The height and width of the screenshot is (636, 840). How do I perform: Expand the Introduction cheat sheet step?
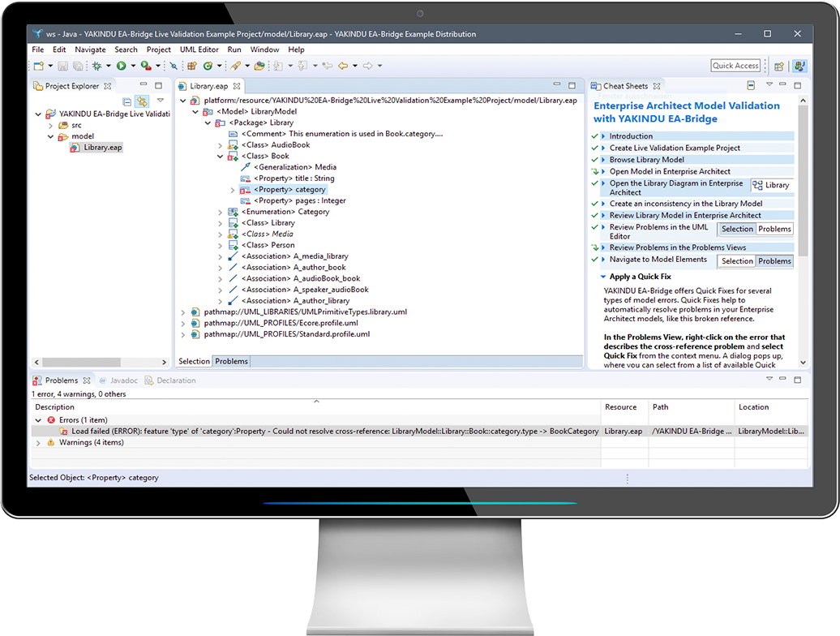(603, 136)
